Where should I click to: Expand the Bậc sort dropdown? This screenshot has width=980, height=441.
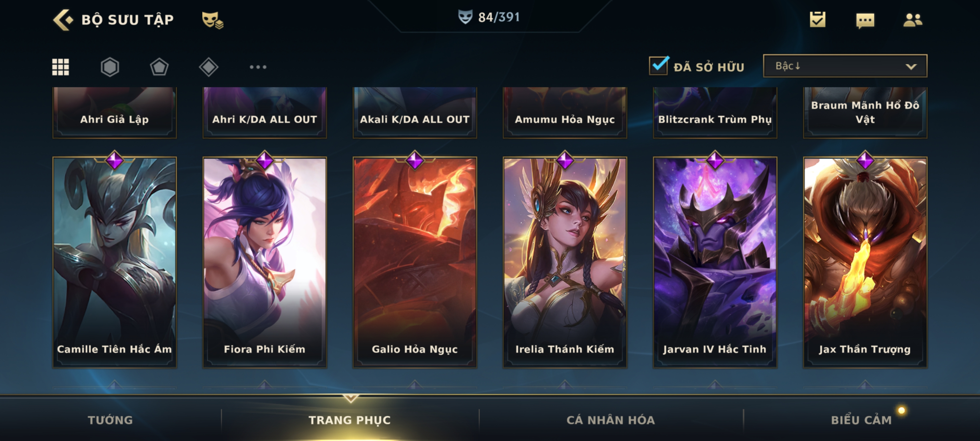(x=845, y=66)
